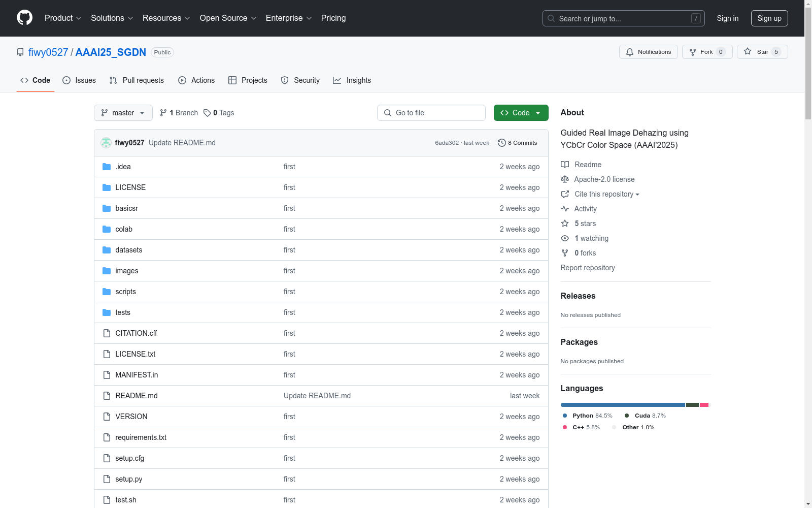Expand the Open Source menu

228,18
